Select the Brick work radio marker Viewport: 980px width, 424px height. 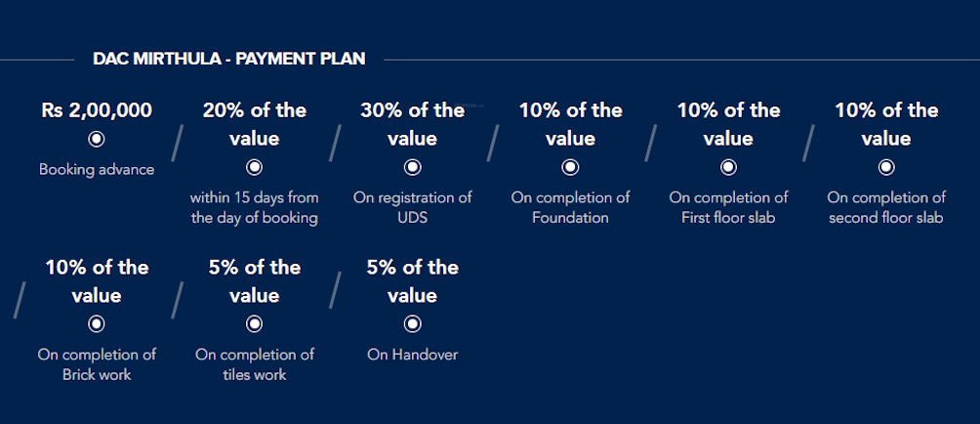pos(97,324)
